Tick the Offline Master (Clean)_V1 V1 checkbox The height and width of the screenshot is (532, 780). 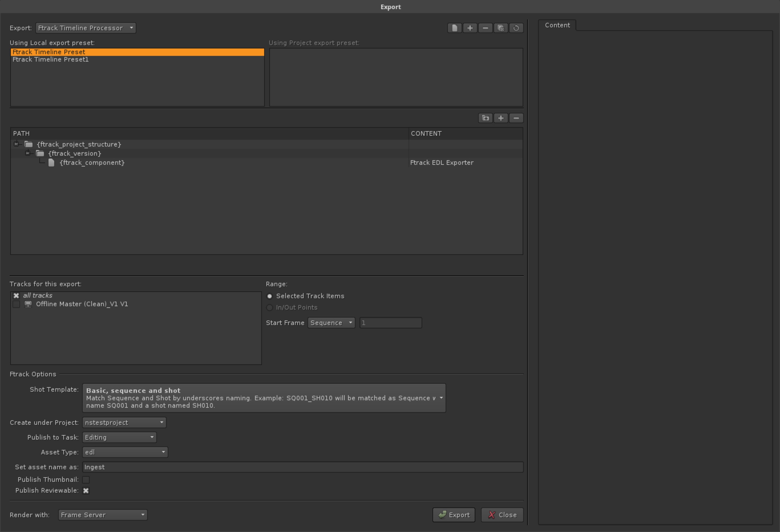coord(16,304)
